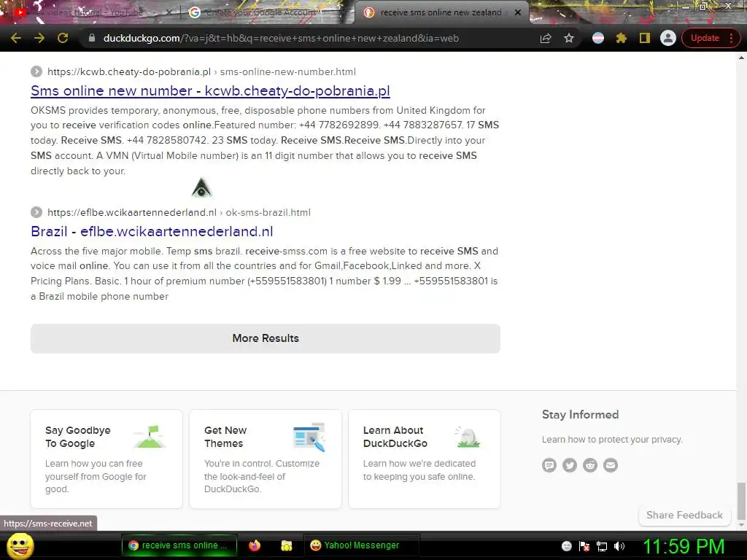Viewport: 747px width, 560px height.
Task: Close the YouTube videos tutorial tab
Action: (169, 12)
